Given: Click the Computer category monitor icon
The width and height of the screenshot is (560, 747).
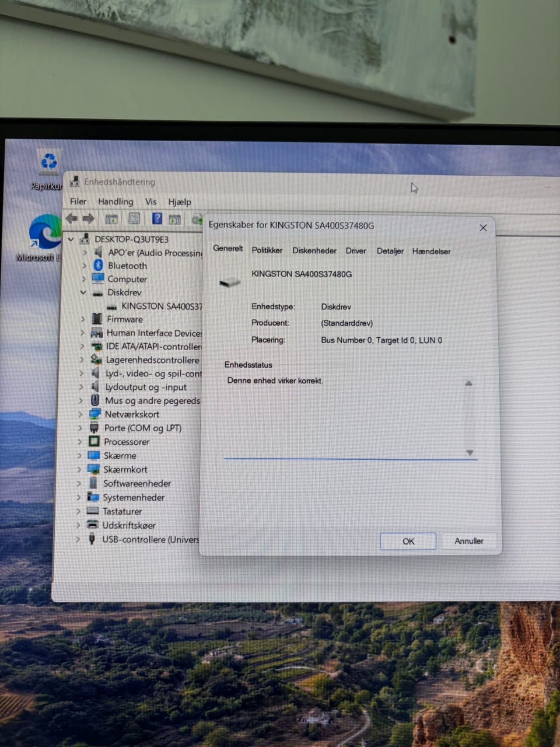Looking at the screenshot, I should coord(97,279).
